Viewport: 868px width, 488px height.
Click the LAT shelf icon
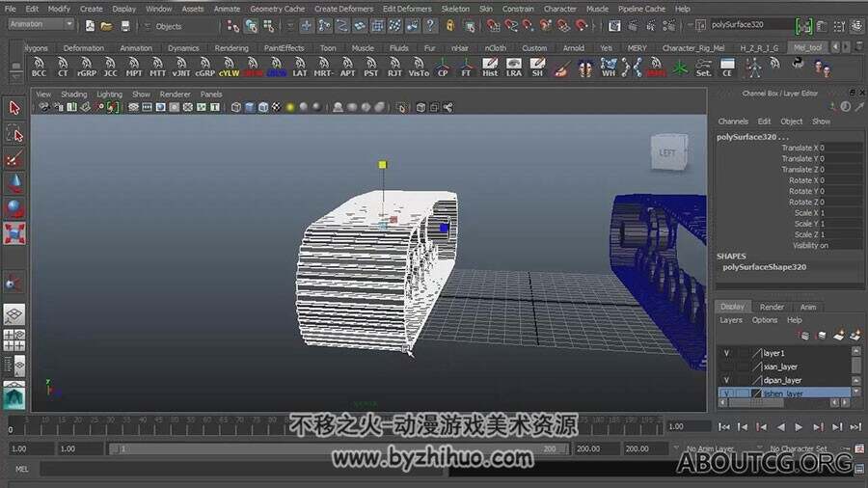point(300,67)
